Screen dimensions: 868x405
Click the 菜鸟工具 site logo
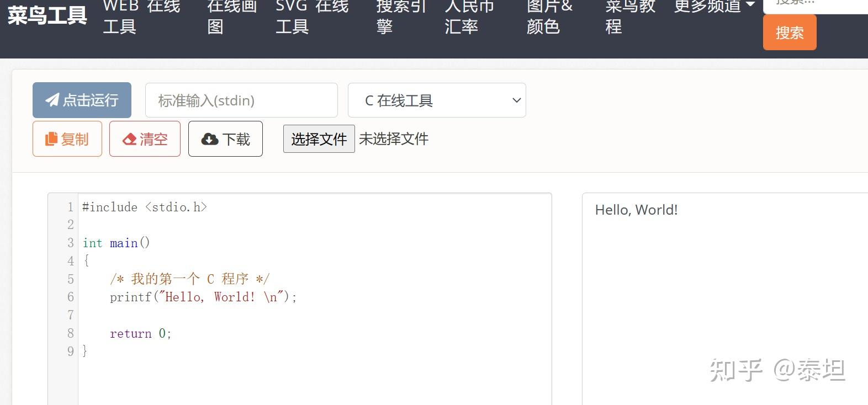pos(47,15)
